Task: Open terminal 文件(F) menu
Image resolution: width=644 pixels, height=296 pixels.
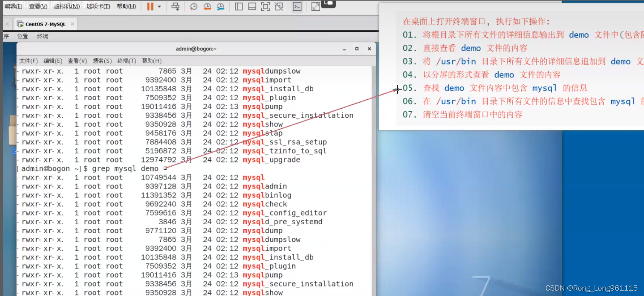Action: (x=28, y=61)
